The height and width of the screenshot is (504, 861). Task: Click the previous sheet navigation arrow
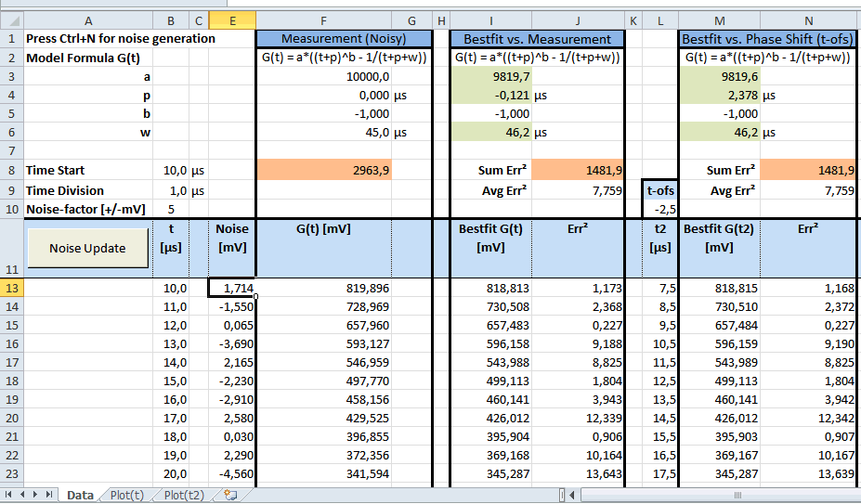point(23,496)
